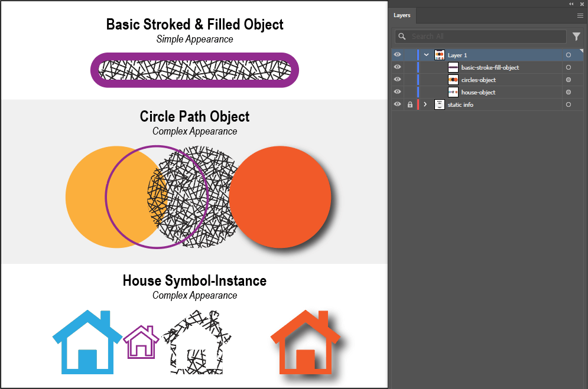This screenshot has width=588, height=389.
Task: Click the solid orange circle on canvas
Action: 280,197
